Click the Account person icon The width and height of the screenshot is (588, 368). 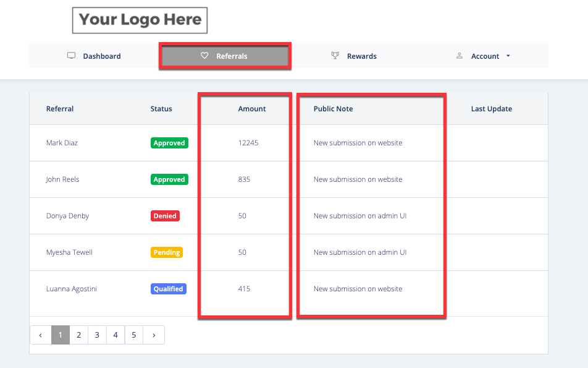(x=460, y=56)
